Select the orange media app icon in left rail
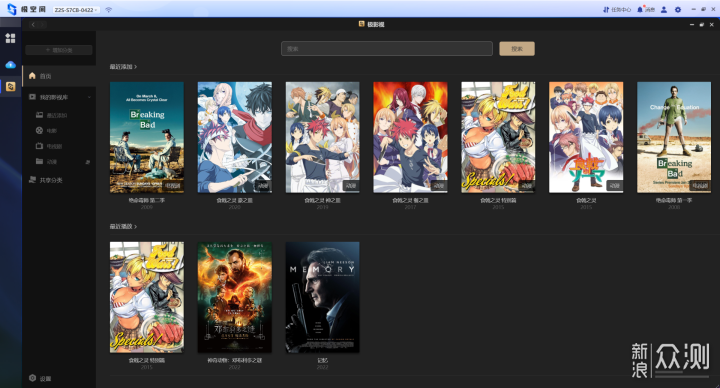 [x=10, y=86]
